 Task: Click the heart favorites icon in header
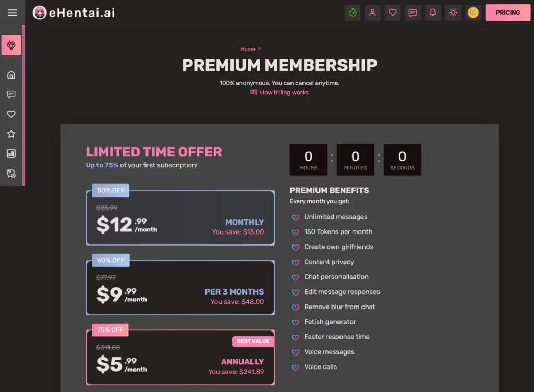(x=393, y=13)
